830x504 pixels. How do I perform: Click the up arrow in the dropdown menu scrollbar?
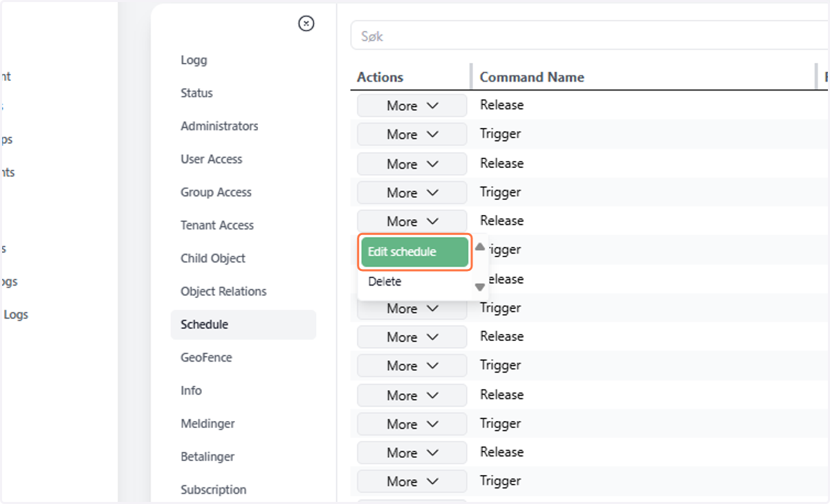[x=480, y=246]
